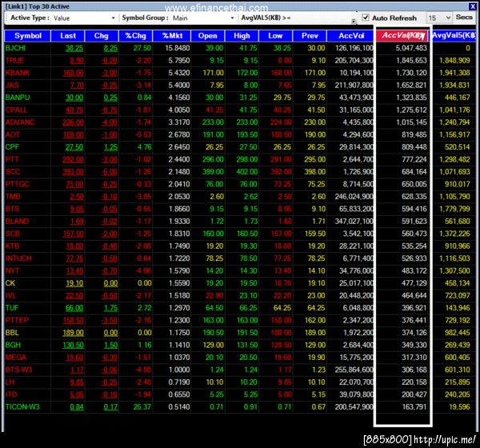
Task: Select the ITD symbol
Action: tap(11, 394)
